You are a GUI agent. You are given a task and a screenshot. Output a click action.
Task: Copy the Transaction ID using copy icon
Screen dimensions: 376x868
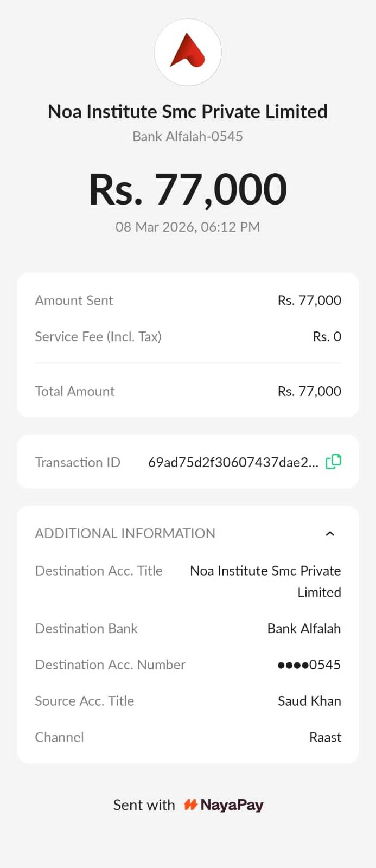(x=333, y=462)
